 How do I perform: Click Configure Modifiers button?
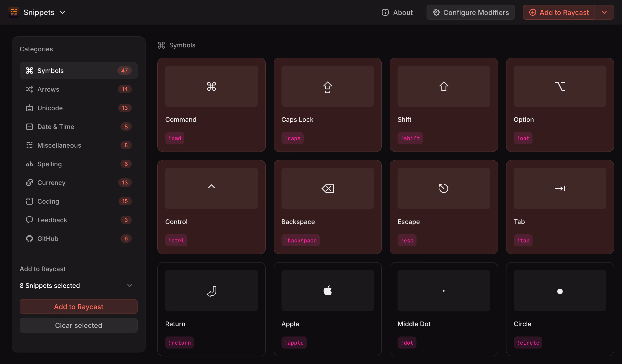click(471, 12)
